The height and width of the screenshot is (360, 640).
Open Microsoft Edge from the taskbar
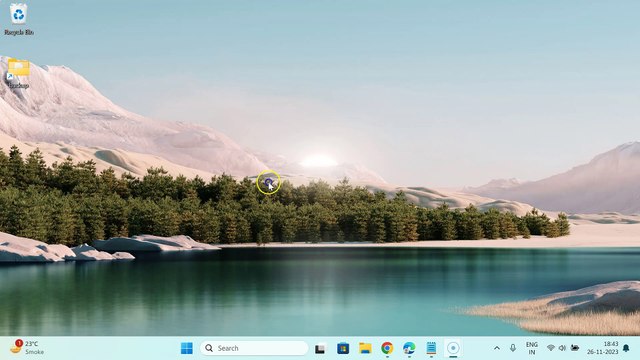tap(409, 348)
